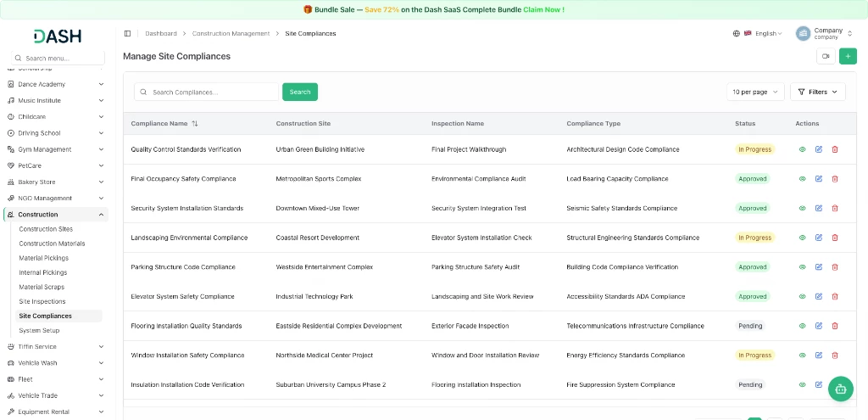This screenshot has height=420, width=868.
Task: View Quality Control Standards Verification row
Action: 802,149
